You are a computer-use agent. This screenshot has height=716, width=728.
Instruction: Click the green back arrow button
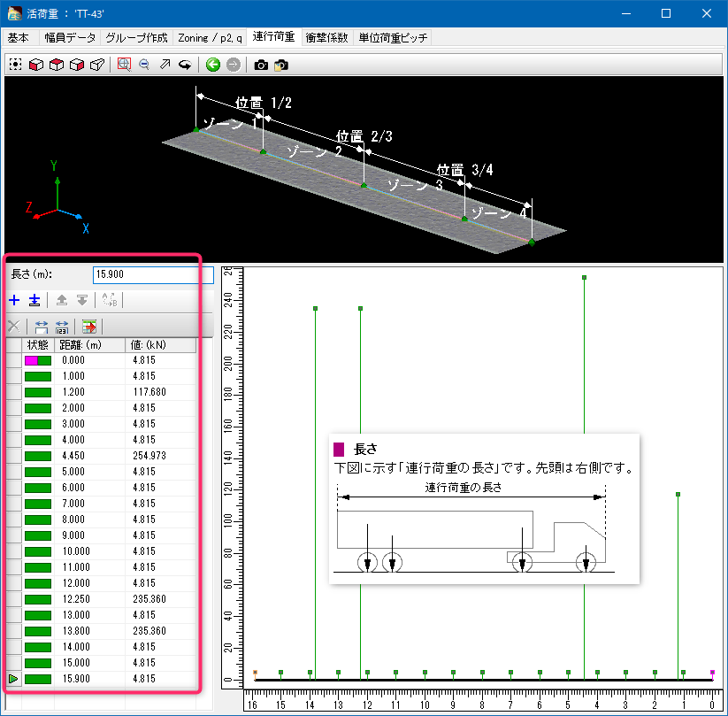pos(212,65)
